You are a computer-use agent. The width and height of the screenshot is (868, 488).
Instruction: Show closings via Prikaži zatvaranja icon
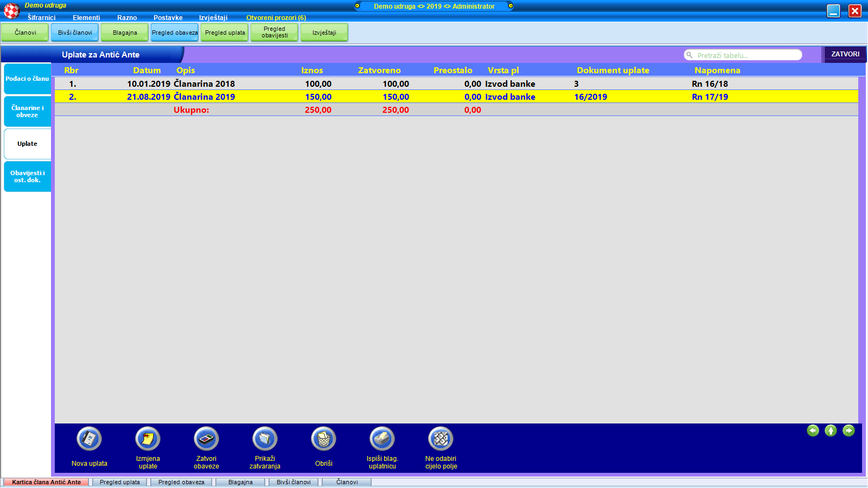(x=265, y=439)
